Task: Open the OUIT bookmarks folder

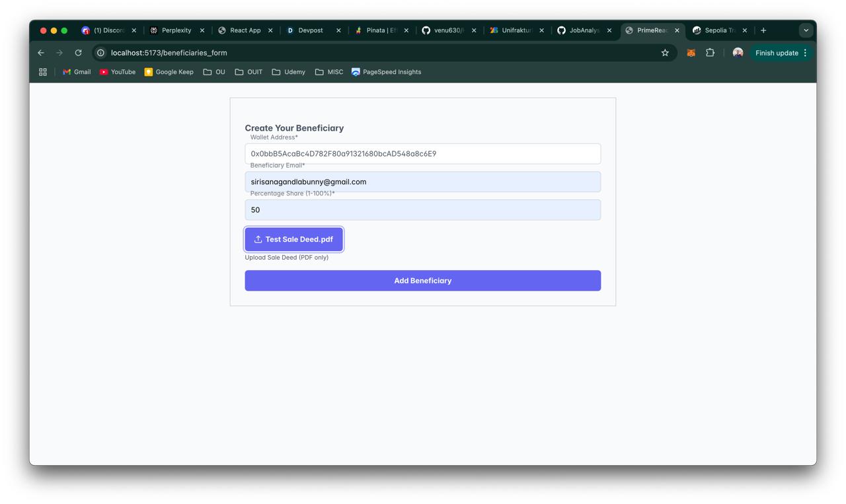Action: click(249, 72)
